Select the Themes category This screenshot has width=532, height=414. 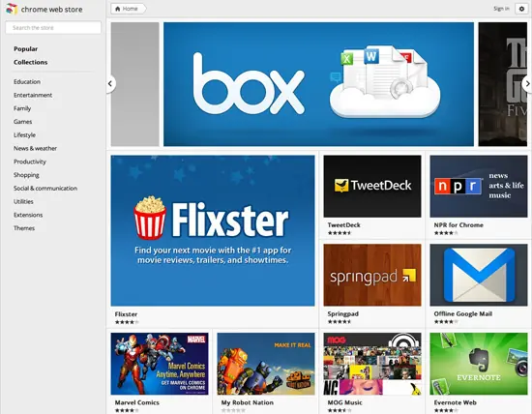point(24,228)
